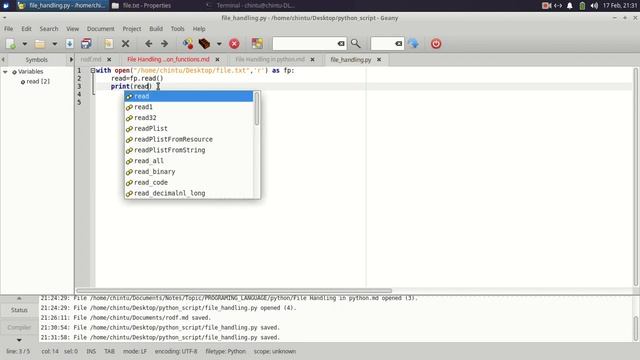This screenshot has height=360, width=640.
Task: Open the Project menu
Action: [132, 29]
